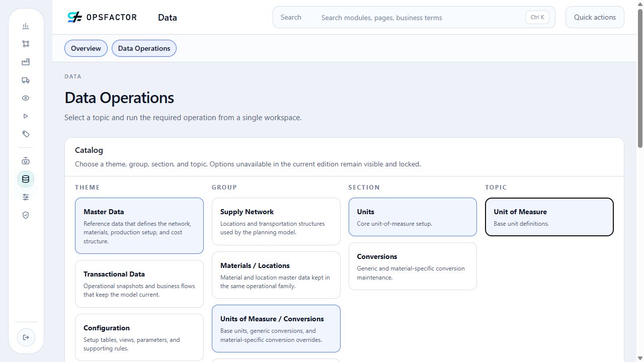Click the Ctrl K shortcut badge
Screen dimensions: 644x362
point(537,17)
